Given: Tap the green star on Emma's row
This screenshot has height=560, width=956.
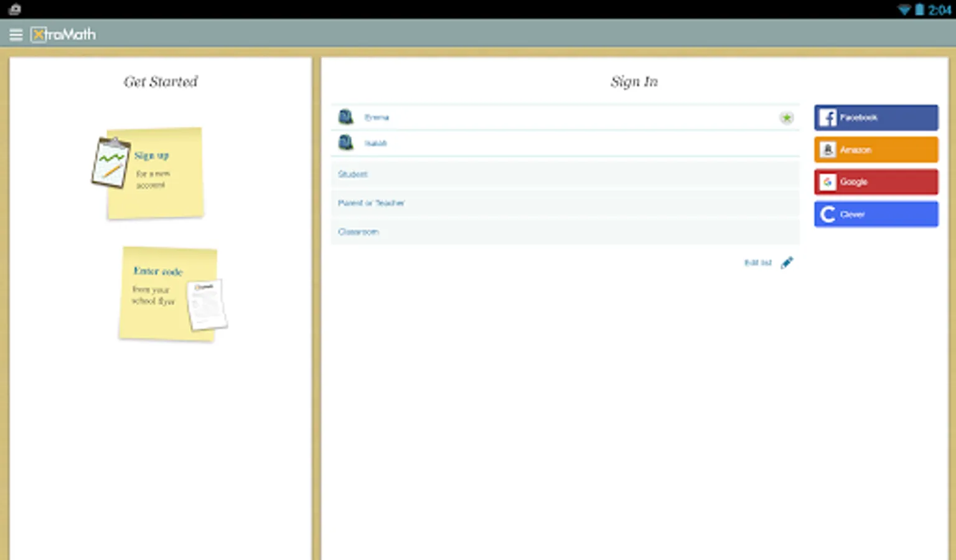Looking at the screenshot, I should coord(787,118).
